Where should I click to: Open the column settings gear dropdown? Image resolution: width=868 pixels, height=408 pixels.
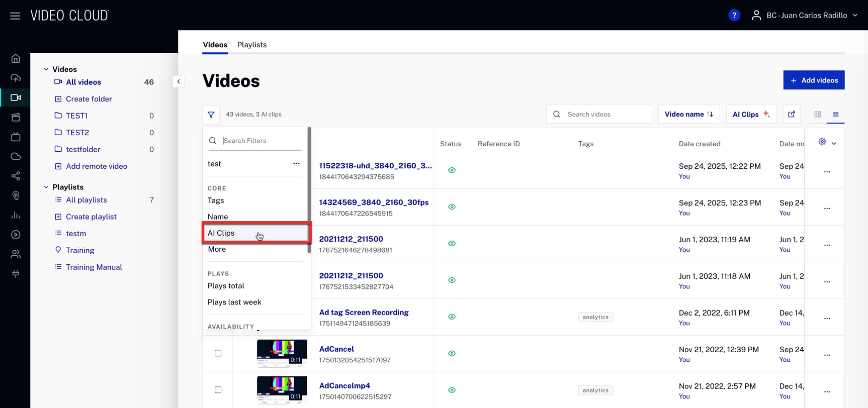(827, 143)
